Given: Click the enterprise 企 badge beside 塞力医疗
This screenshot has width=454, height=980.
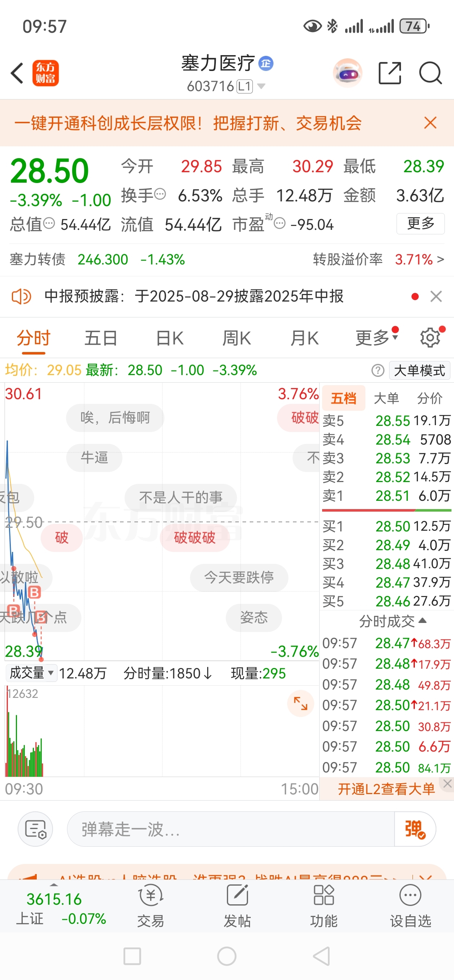Looking at the screenshot, I should 266,63.
